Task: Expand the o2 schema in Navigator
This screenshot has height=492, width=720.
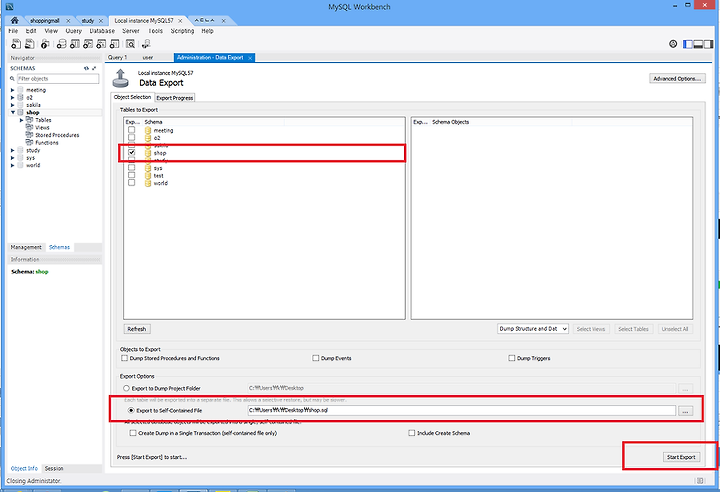Action: [x=12, y=97]
